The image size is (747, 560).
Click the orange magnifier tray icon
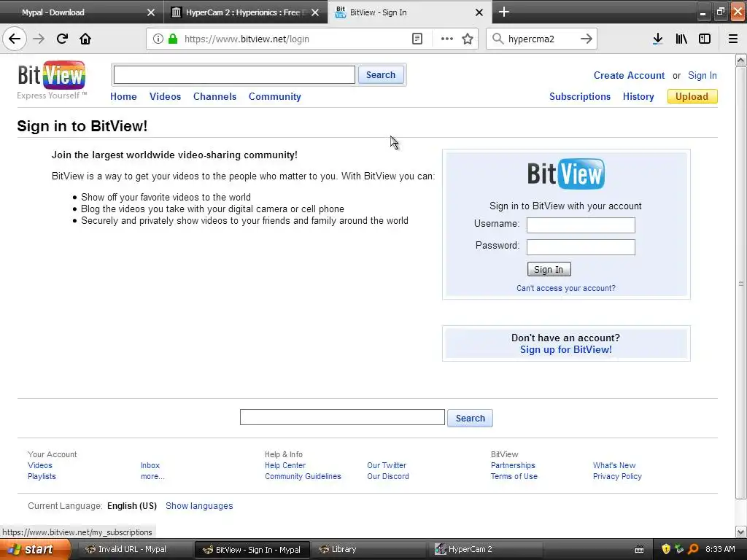[693, 549]
